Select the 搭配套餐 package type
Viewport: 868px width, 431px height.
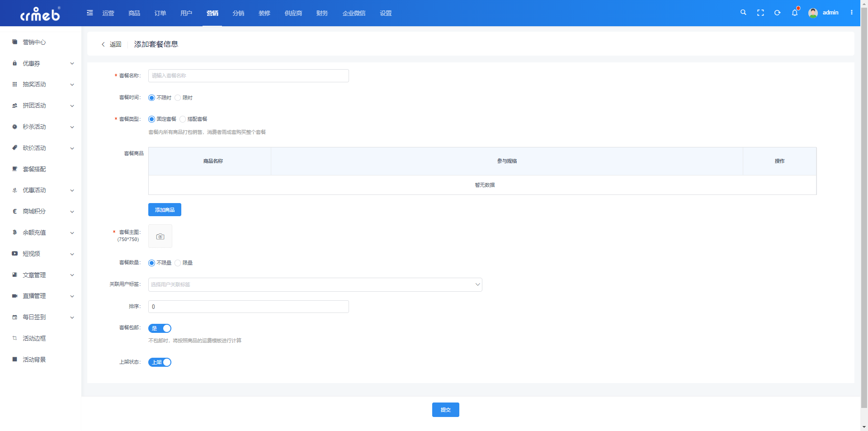pos(183,119)
